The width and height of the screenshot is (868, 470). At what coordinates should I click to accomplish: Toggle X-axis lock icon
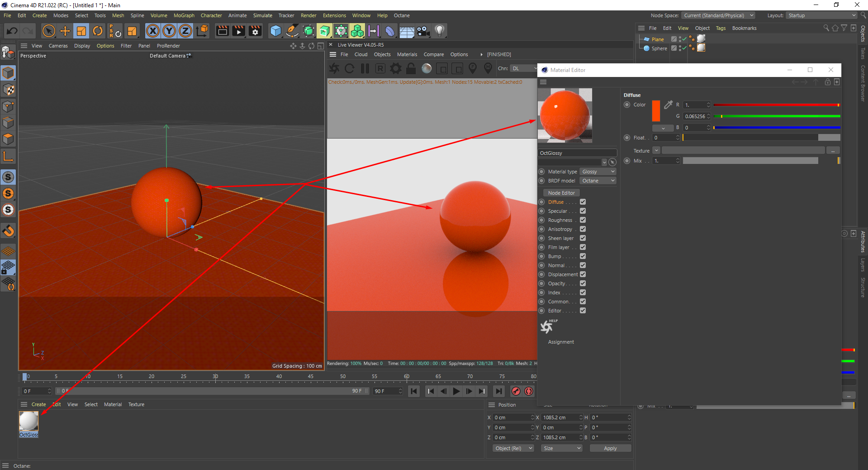click(x=153, y=31)
